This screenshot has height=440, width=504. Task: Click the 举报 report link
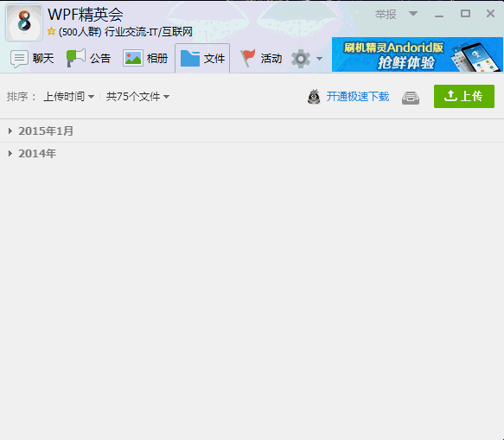click(x=386, y=14)
